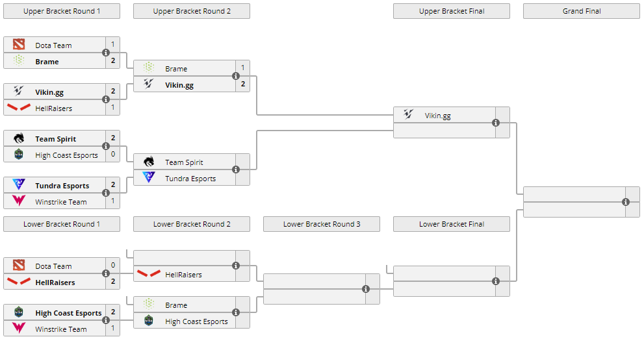Show match details for Vikin.gg vs HellRaisers

pyautogui.click(x=106, y=100)
